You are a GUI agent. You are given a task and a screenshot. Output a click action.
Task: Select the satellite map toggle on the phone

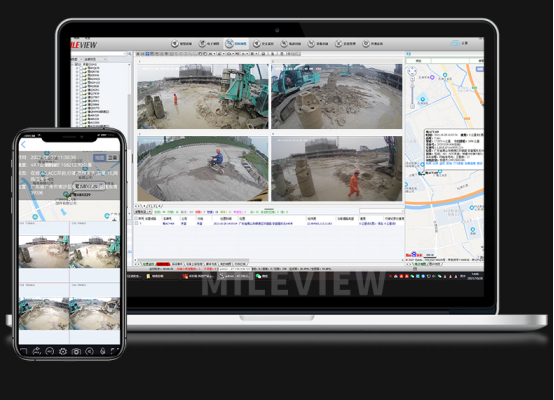(x=112, y=158)
